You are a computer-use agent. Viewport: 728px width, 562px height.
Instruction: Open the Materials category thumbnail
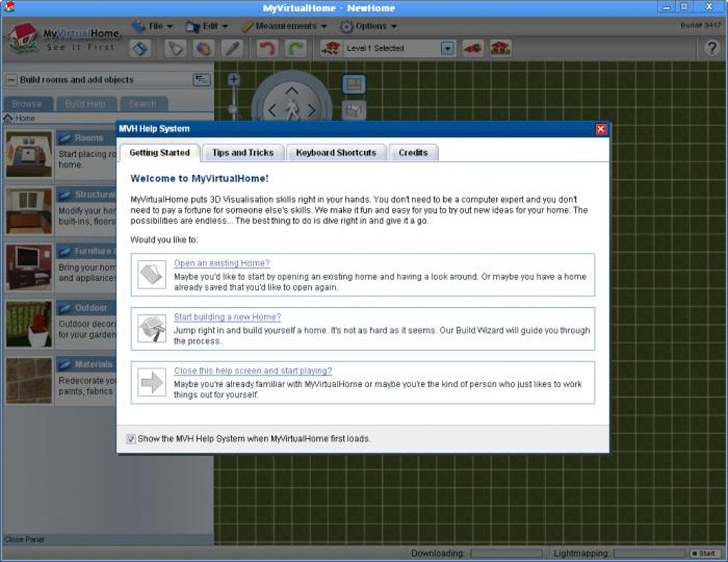29,381
